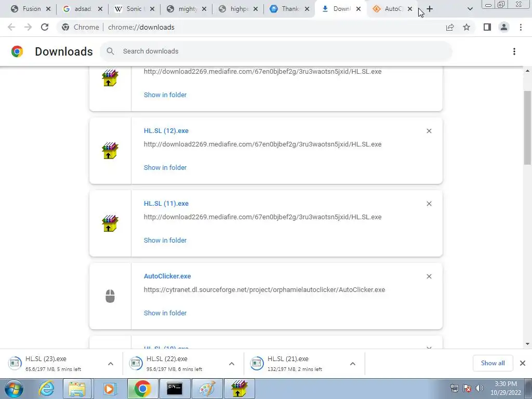The image size is (532, 399).
Task: Open WinRAR from the taskbar
Action: click(x=239, y=389)
